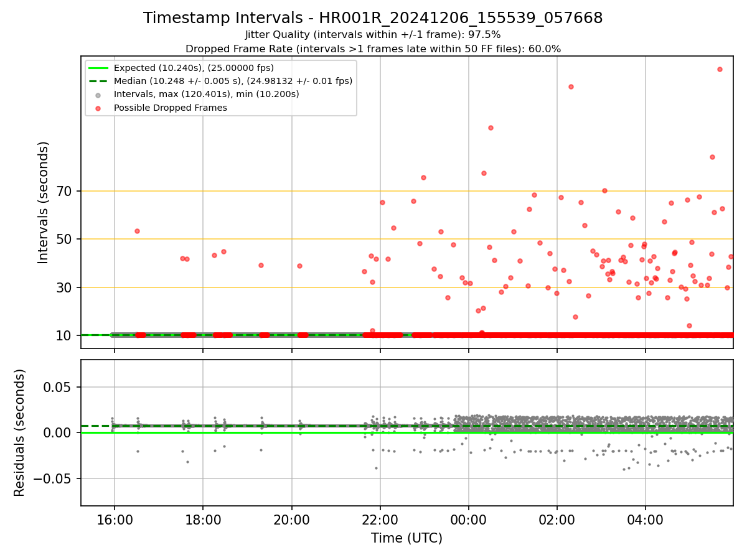Click the plot title 'Timestamp Intervals - HR001R_20241206_155539_057668'
The width and height of the screenshot is (747, 560).
373,18
